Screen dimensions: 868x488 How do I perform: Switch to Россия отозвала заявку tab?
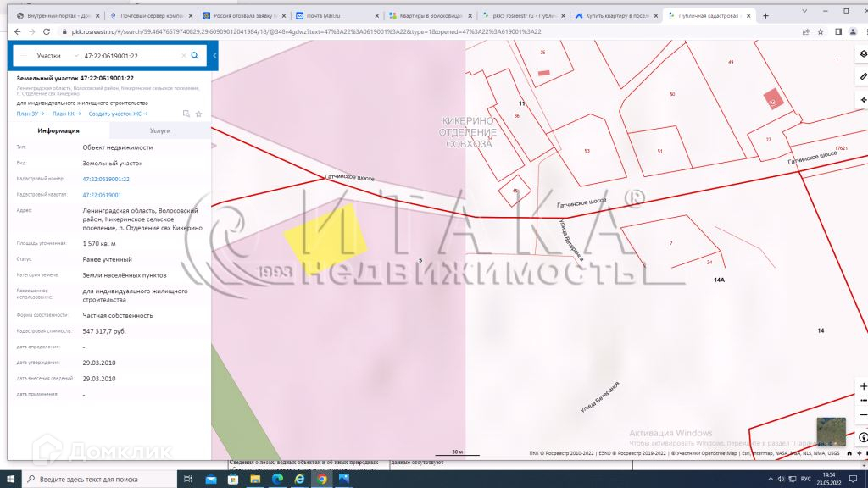(x=244, y=16)
